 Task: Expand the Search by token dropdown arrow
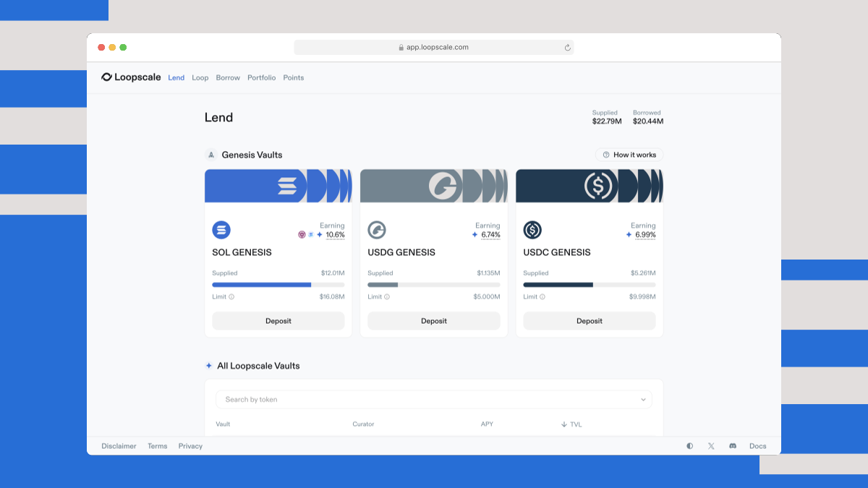coord(643,400)
